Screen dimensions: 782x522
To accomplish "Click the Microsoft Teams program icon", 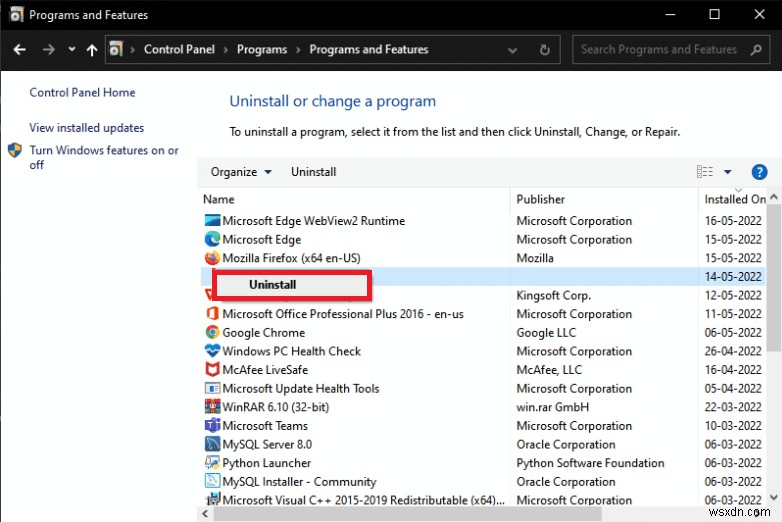I will [212, 426].
